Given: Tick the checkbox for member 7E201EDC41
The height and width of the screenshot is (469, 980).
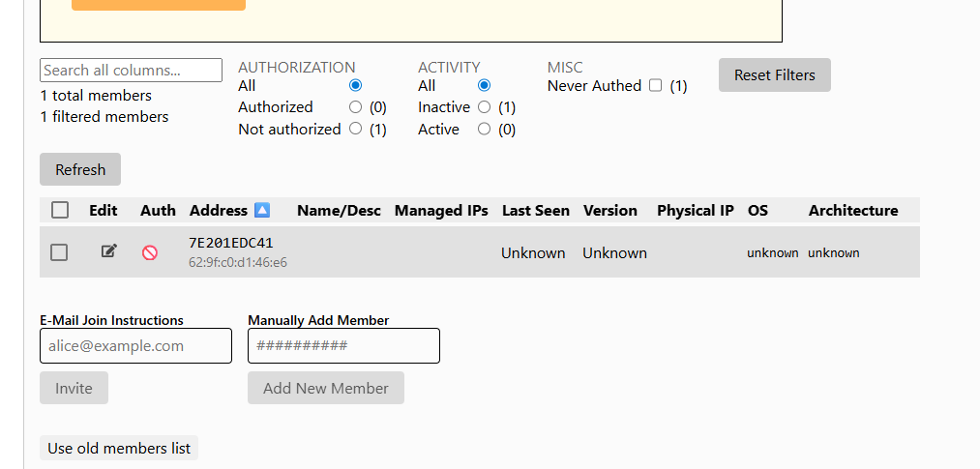Looking at the screenshot, I should pos(59,252).
